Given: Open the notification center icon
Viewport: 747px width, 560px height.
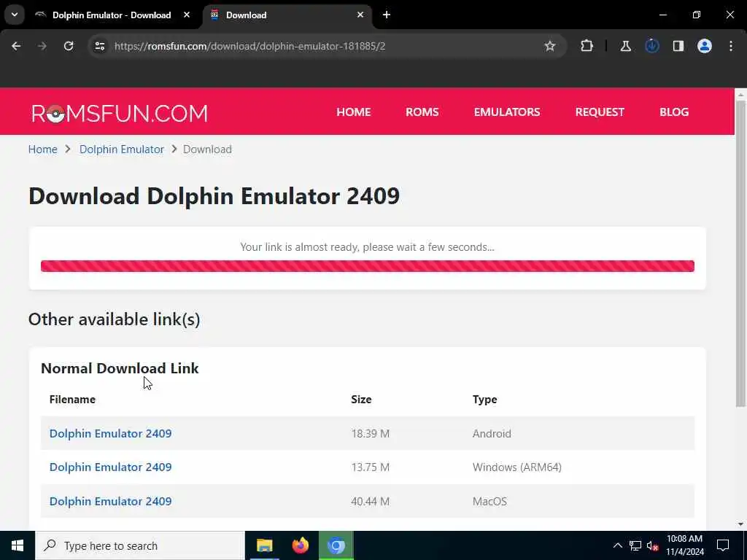Looking at the screenshot, I should pos(723,545).
